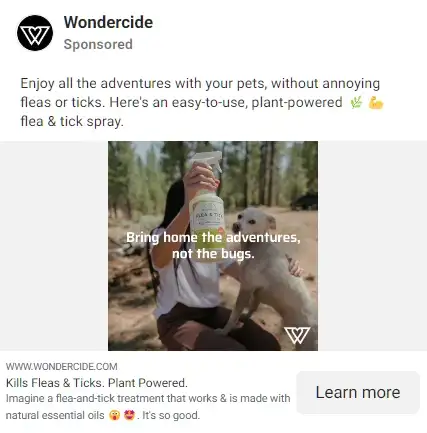Click the surprised face emoji in description
This screenshot has height=433, width=427.
click(x=114, y=415)
